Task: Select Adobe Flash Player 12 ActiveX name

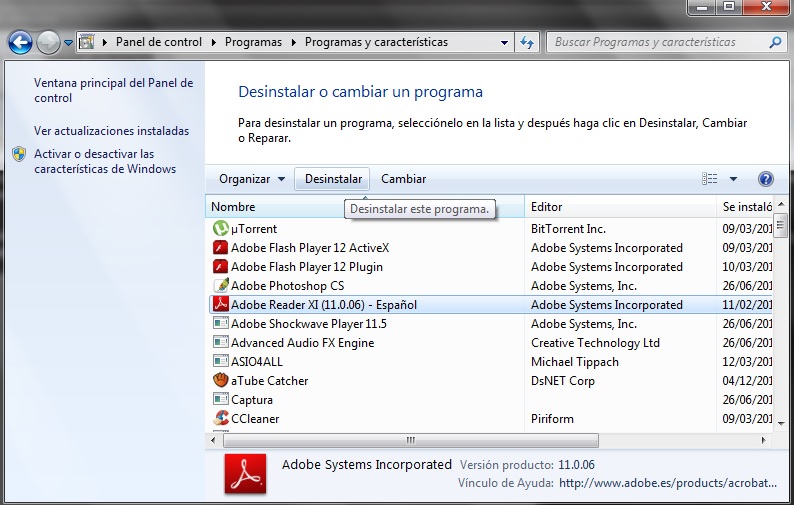Action: (x=310, y=248)
